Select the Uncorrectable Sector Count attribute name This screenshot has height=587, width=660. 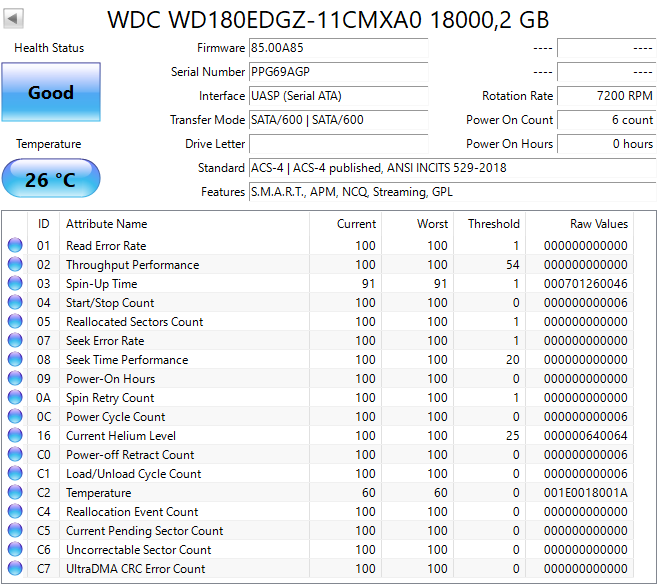click(138, 550)
